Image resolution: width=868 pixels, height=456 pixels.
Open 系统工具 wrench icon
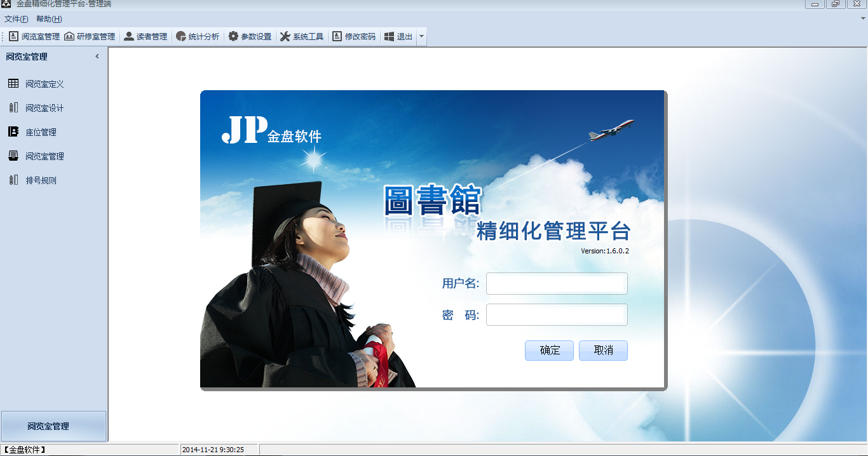point(285,37)
